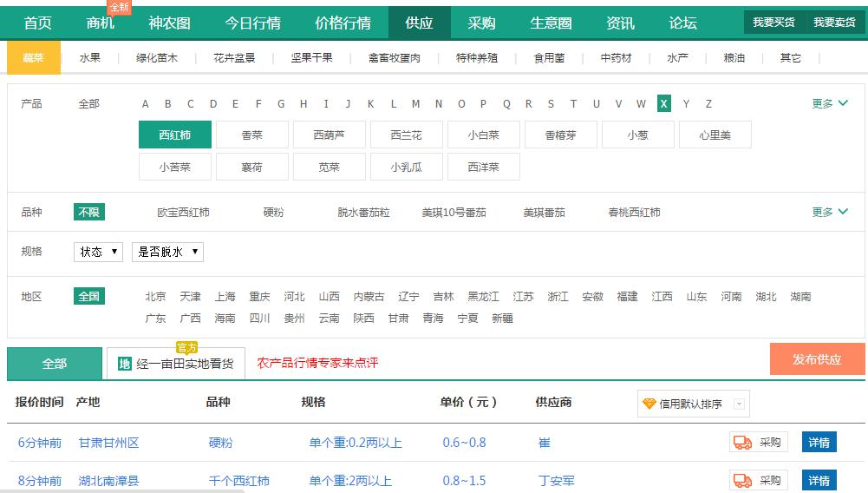Open 今日行情 navigation item
Viewport: 868px width, 493px height.
[252, 23]
